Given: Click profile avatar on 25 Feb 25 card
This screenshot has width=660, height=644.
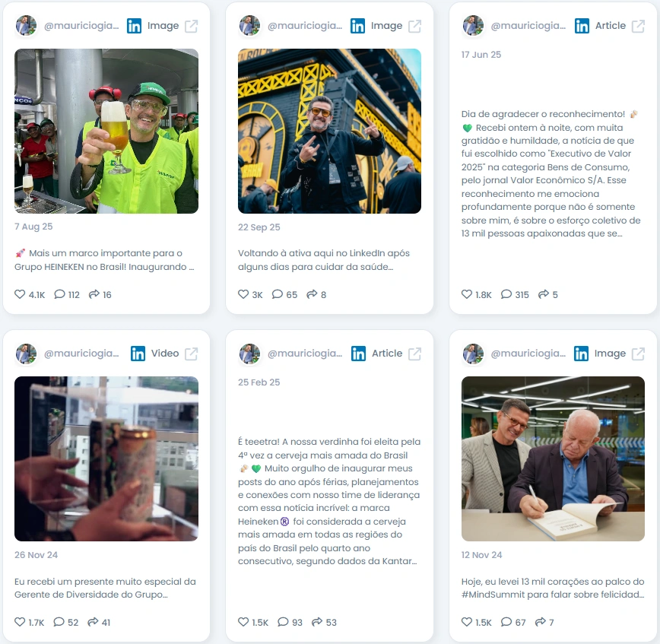Looking at the screenshot, I should [249, 354].
